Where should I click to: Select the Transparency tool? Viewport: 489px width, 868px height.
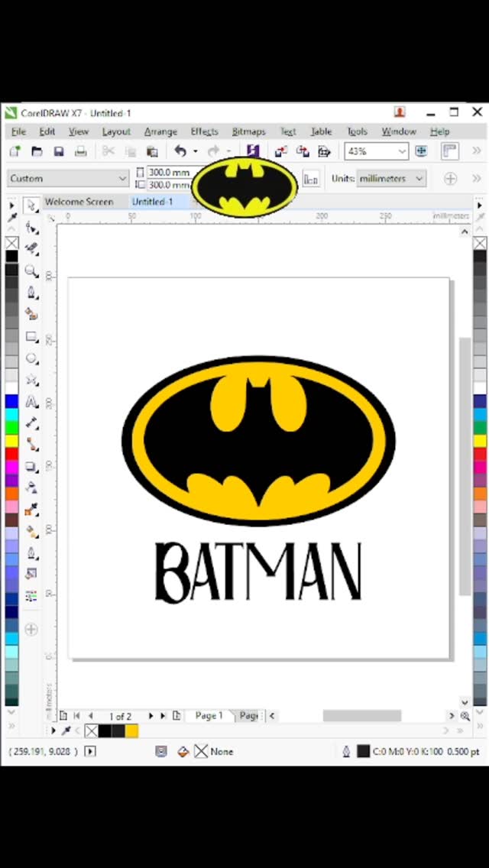(x=31, y=488)
